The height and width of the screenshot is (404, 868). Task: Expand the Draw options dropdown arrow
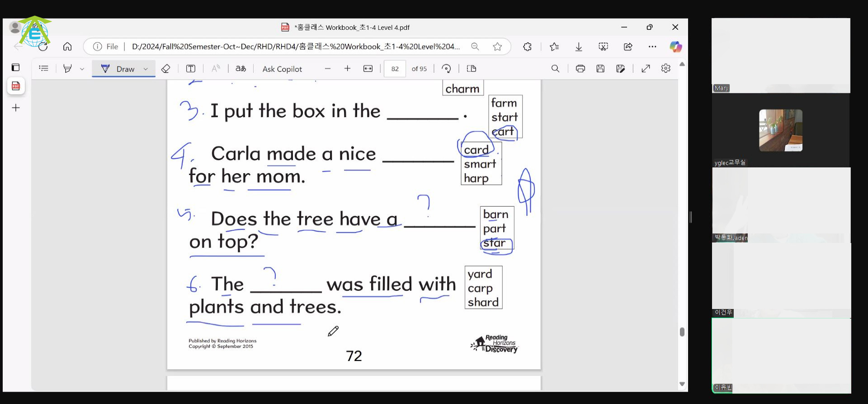(x=146, y=69)
